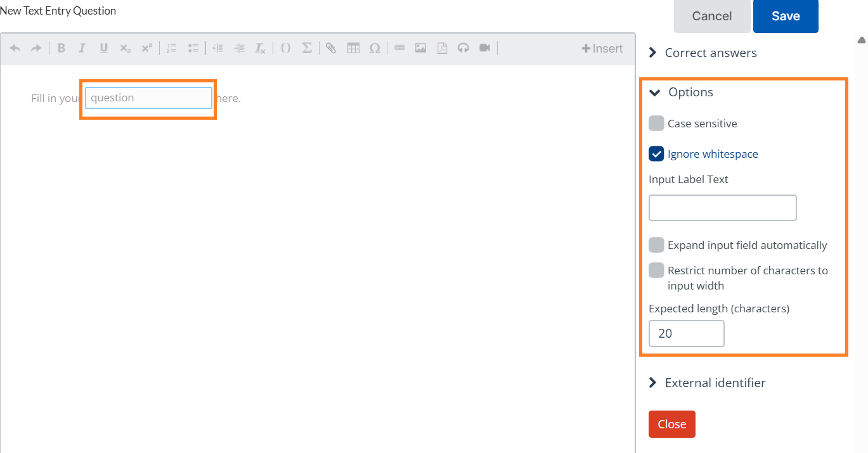Insert an image
The height and width of the screenshot is (453, 868).
click(x=420, y=48)
